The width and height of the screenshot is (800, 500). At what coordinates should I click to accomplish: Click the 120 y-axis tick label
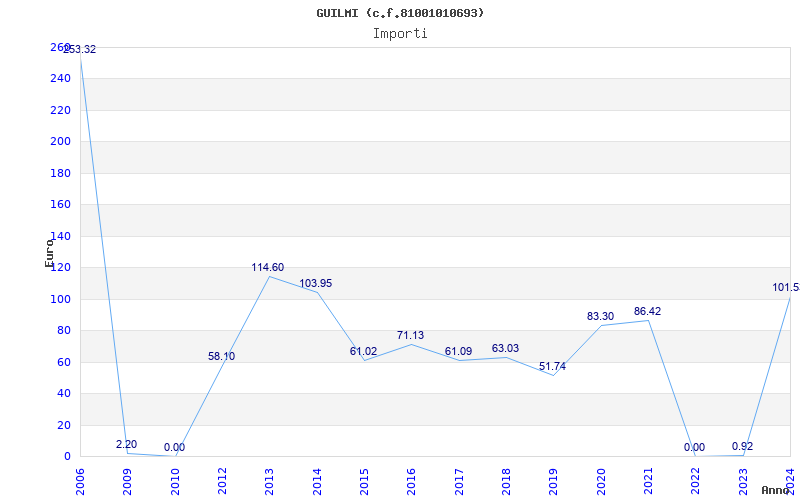tap(60, 267)
